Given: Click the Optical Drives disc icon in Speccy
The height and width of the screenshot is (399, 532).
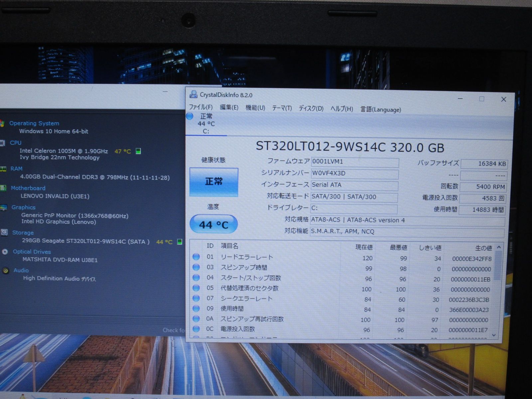Looking at the screenshot, I should [5, 252].
